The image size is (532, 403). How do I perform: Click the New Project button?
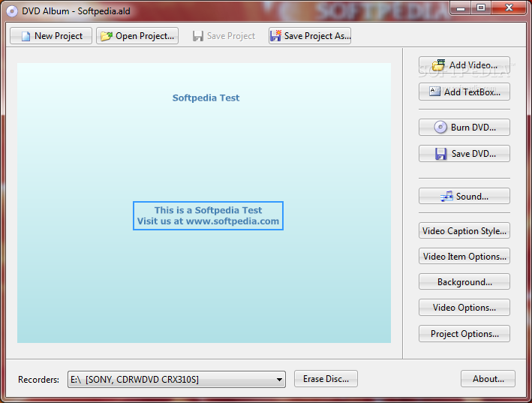[x=51, y=35]
